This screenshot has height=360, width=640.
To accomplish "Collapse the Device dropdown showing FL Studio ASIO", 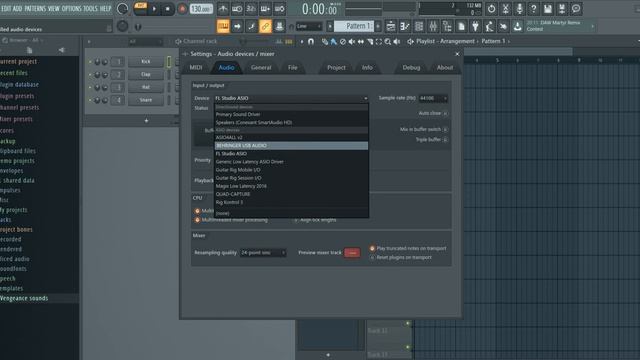I will point(291,98).
